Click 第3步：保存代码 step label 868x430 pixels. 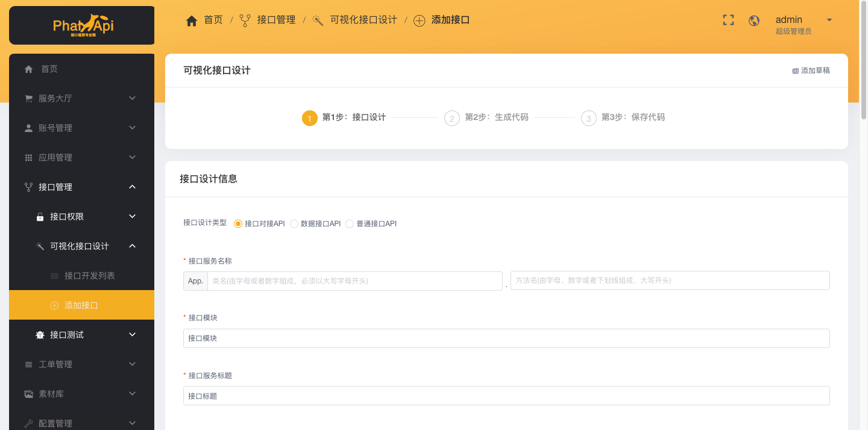(x=634, y=118)
